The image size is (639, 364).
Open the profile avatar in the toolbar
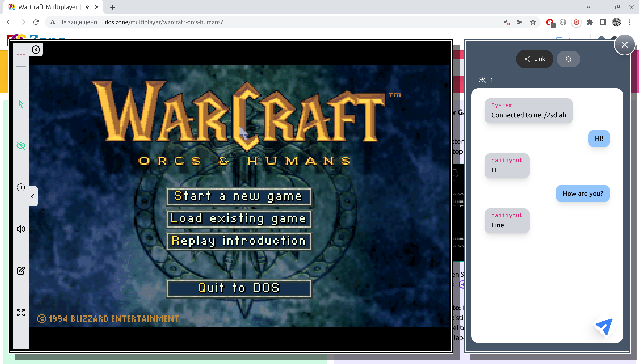pos(616,22)
